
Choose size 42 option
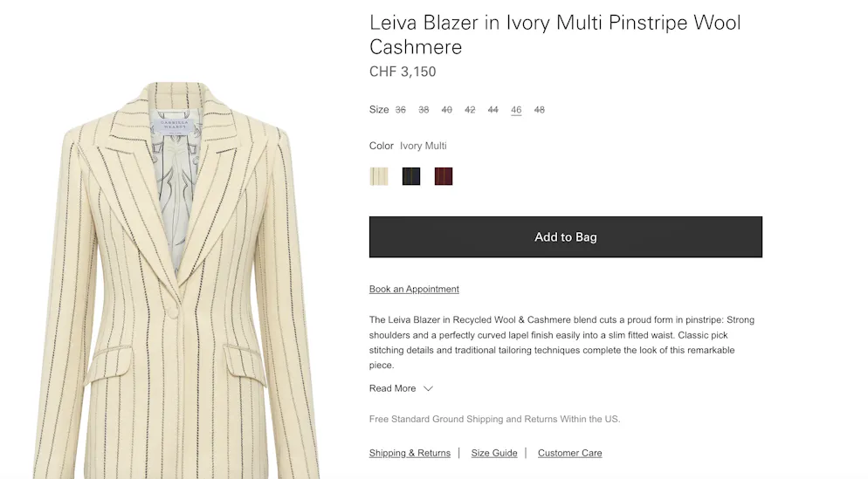(x=470, y=110)
